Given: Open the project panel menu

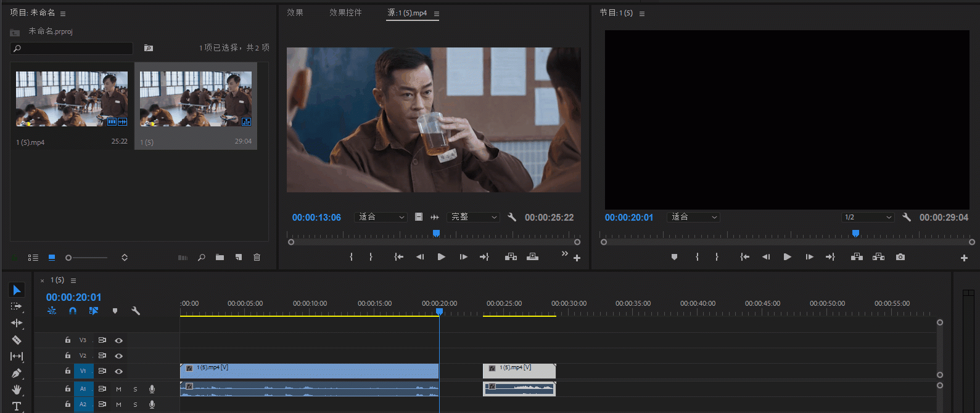Looking at the screenshot, I should (63, 14).
